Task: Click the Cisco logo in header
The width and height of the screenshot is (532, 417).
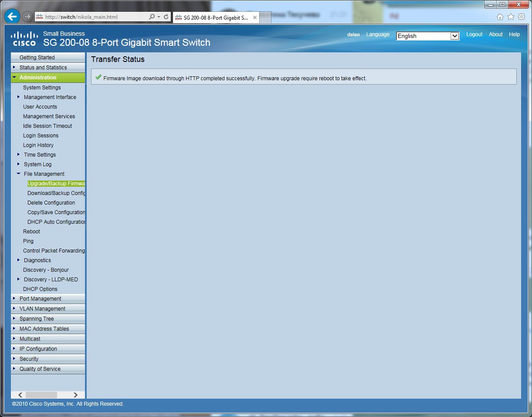Action: click(x=24, y=38)
